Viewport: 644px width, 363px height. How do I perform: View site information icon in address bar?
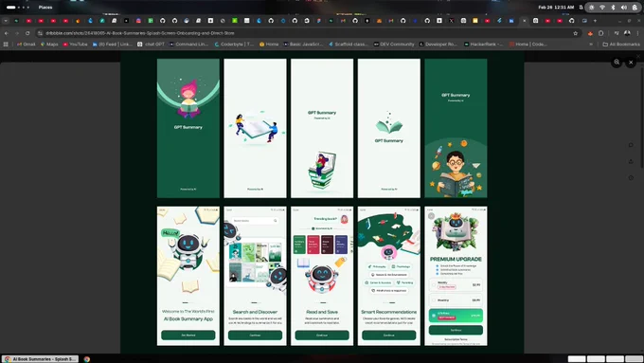point(40,33)
